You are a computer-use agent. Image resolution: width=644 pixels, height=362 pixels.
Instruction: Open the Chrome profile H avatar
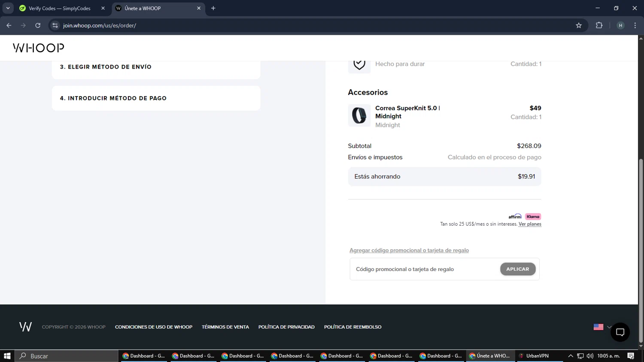620,25
